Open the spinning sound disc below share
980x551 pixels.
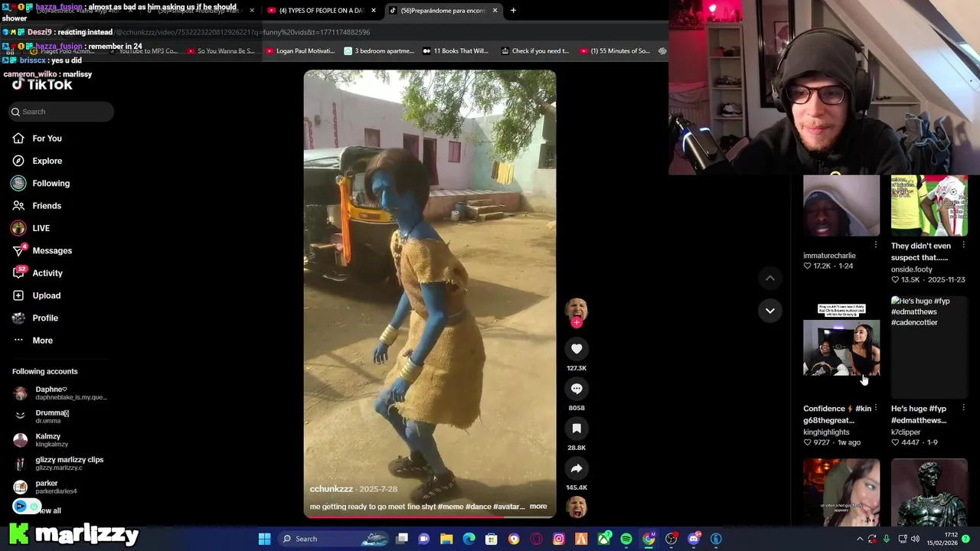(577, 507)
